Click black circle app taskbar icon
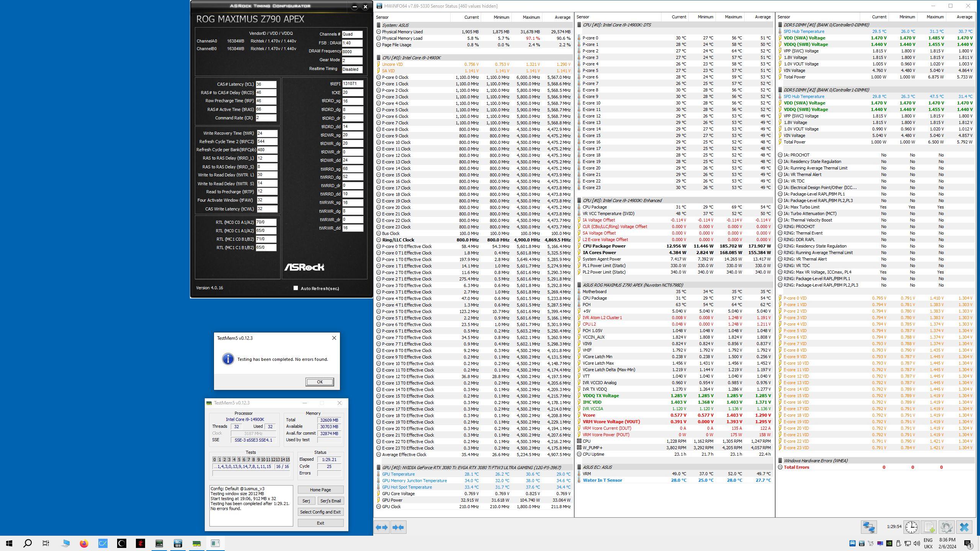The height and width of the screenshot is (551, 980). point(122,543)
